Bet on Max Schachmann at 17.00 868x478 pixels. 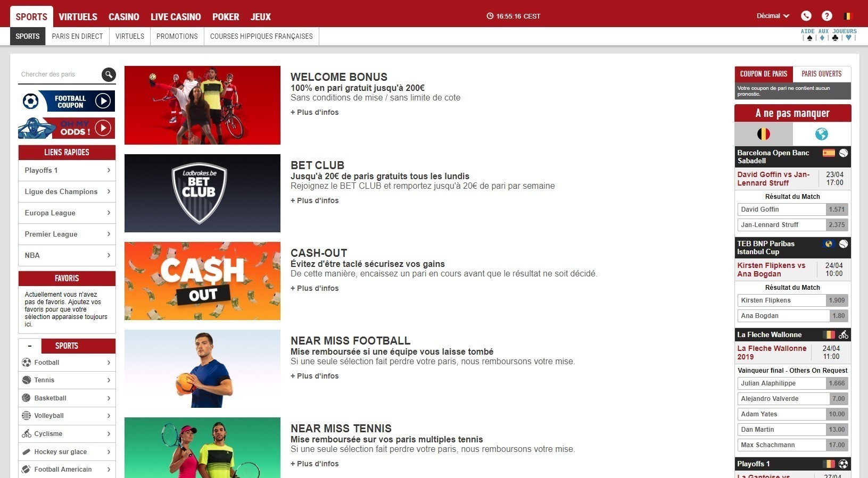(792, 445)
